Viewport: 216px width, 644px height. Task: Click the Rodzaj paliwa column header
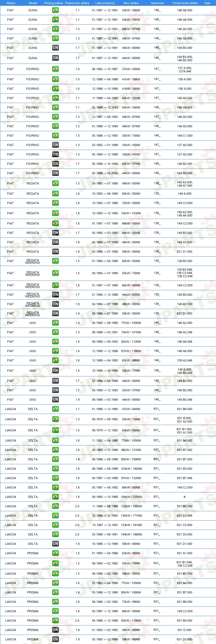click(x=54, y=3)
